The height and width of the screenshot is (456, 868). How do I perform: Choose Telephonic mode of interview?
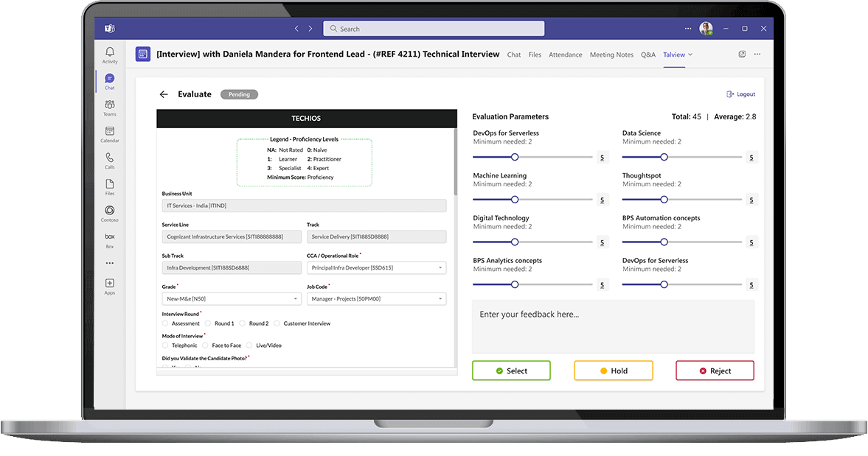tap(165, 345)
